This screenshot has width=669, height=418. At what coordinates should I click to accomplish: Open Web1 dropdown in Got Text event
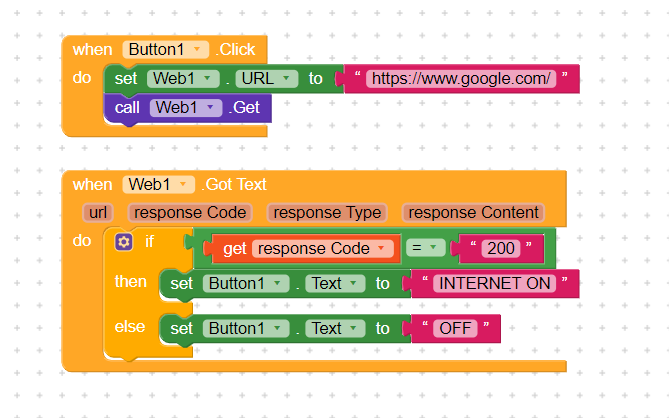[159, 185]
